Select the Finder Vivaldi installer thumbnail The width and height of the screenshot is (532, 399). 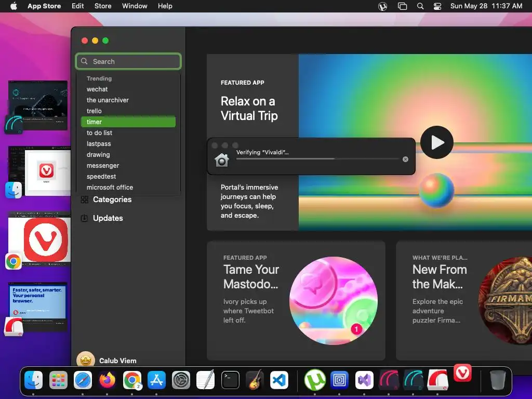point(39,171)
